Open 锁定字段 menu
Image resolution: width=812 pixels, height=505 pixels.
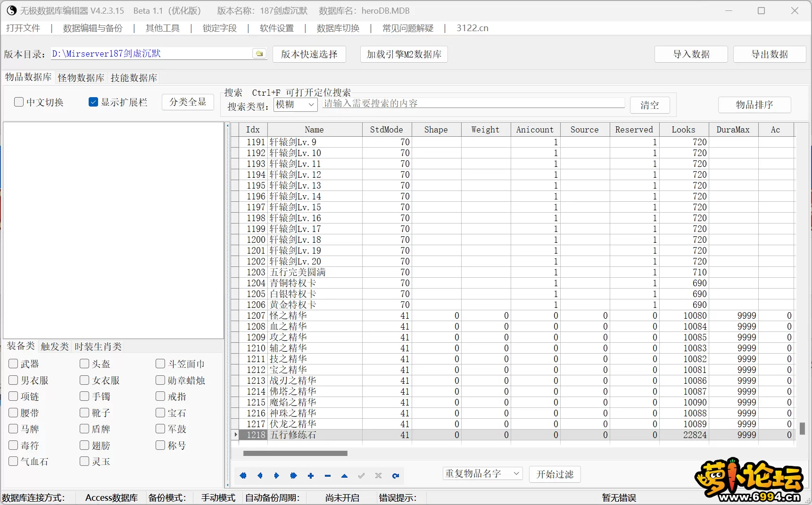pyautogui.click(x=220, y=28)
